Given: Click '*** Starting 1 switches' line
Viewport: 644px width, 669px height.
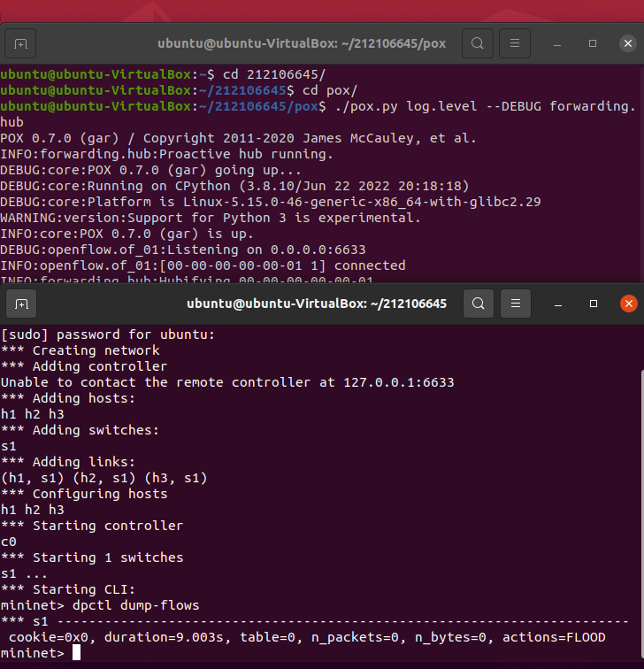Looking at the screenshot, I should tap(92, 557).
